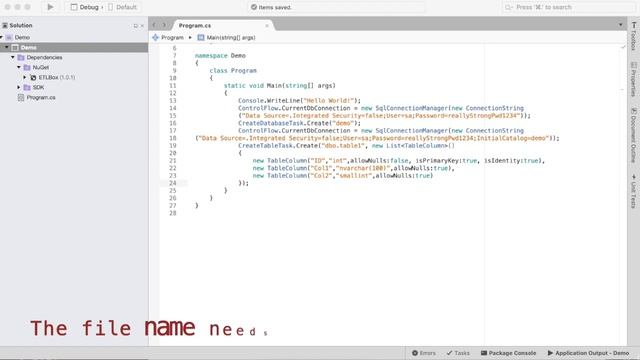Open the Properties side panel

pyautogui.click(x=633, y=80)
